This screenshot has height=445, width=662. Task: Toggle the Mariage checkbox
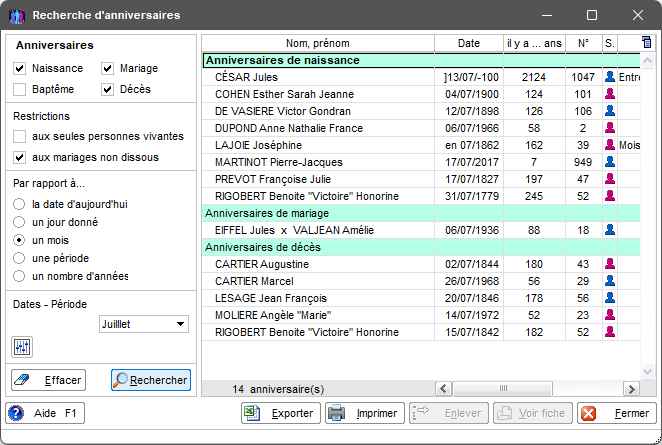pyautogui.click(x=107, y=68)
